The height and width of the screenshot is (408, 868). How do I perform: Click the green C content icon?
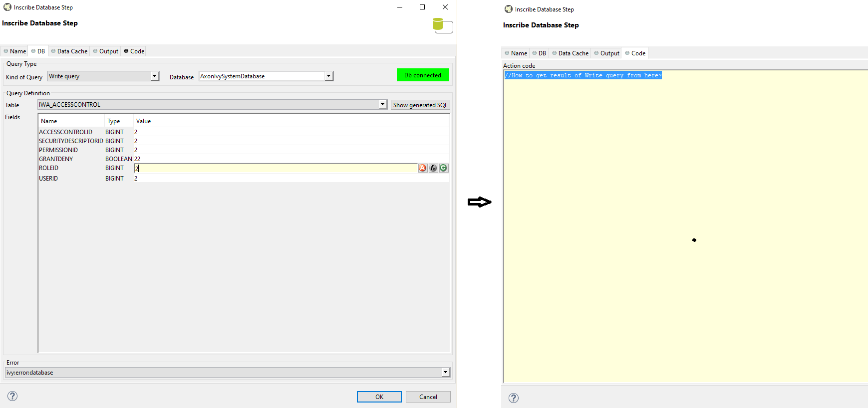(x=443, y=168)
